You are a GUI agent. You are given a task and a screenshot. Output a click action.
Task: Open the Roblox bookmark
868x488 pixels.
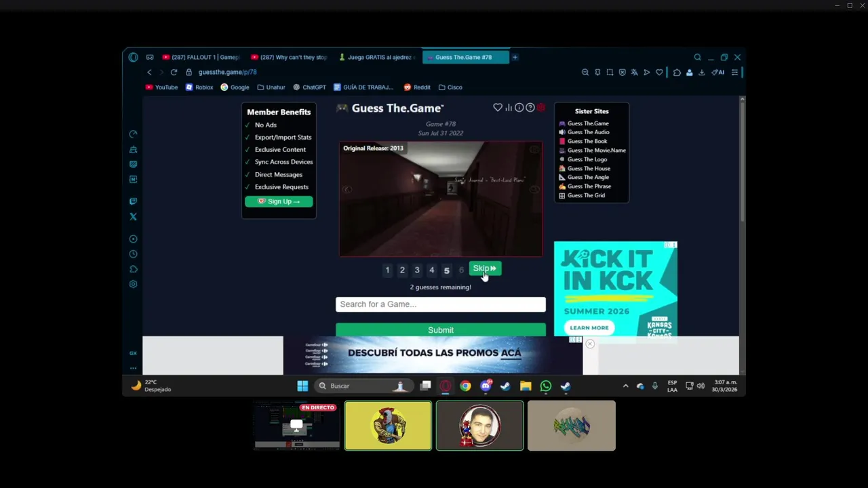point(199,87)
